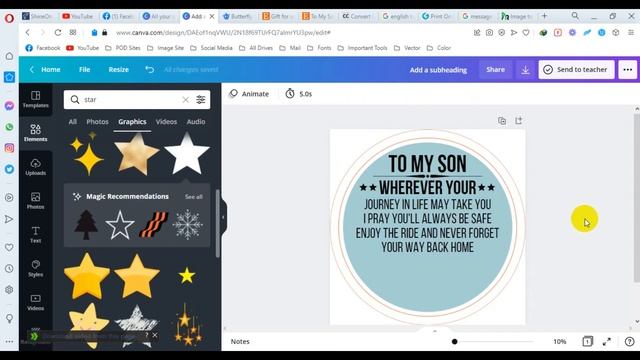
Task: Select the gold textured star graphic
Action: 136,154
